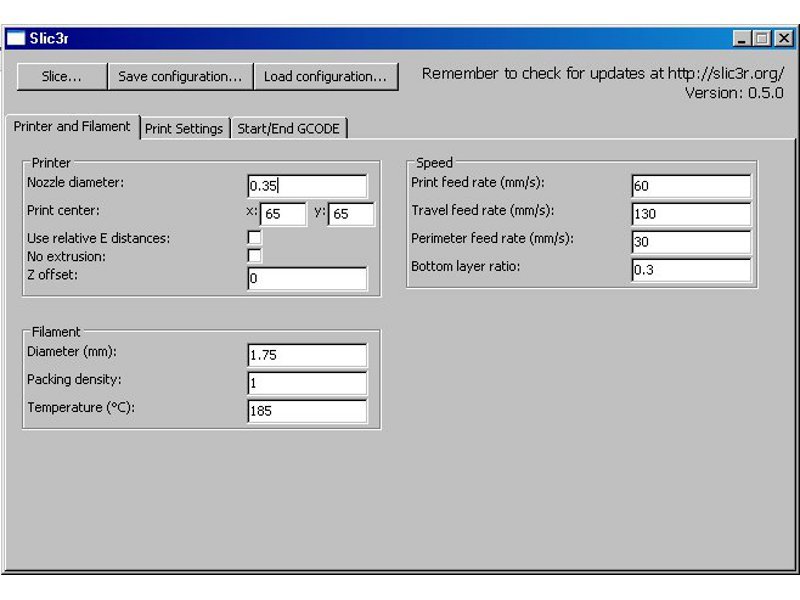
Task: Click the Slice... button
Action: [62, 77]
